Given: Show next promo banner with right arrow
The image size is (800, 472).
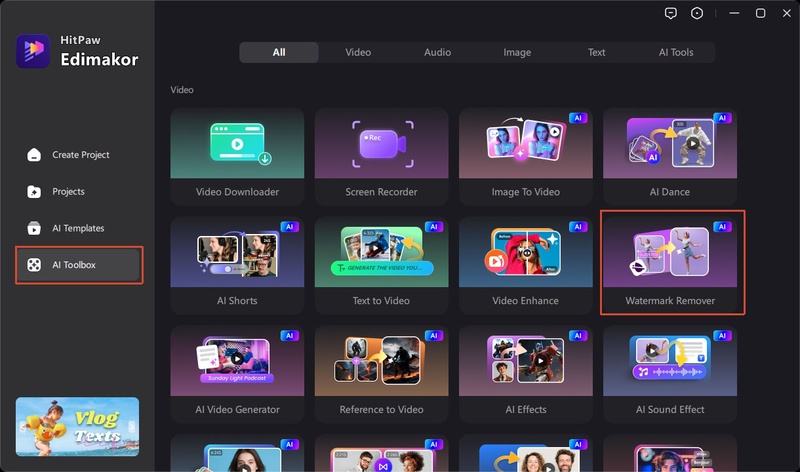Looking at the screenshot, I should tap(132, 427).
